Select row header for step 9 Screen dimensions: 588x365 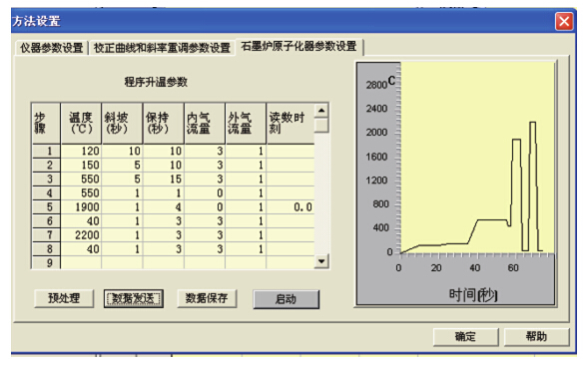[47, 262]
